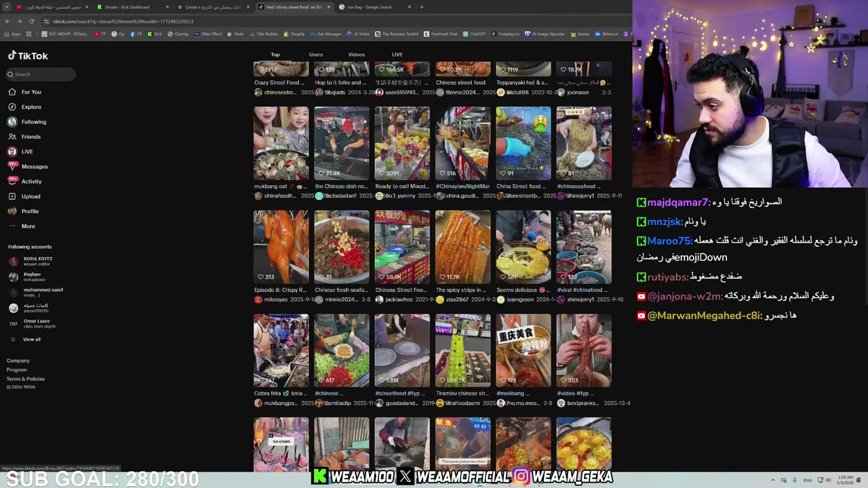The width and height of the screenshot is (868, 488).
Task: Reload the page with refresh icon
Action: point(31,21)
